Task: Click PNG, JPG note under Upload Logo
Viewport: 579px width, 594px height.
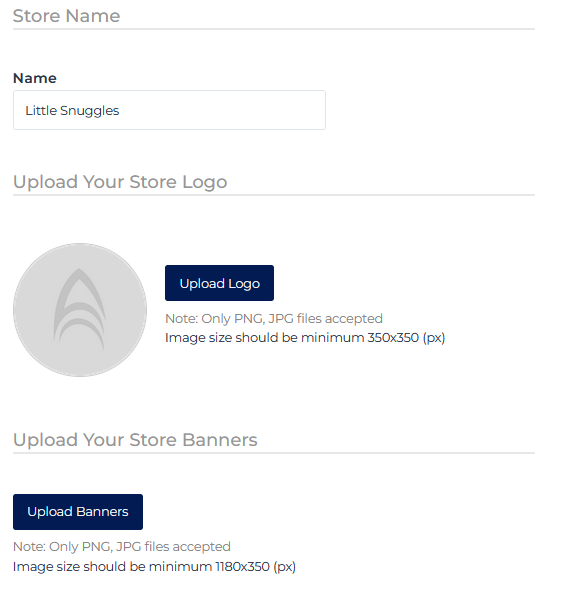Action: pos(274,319)
